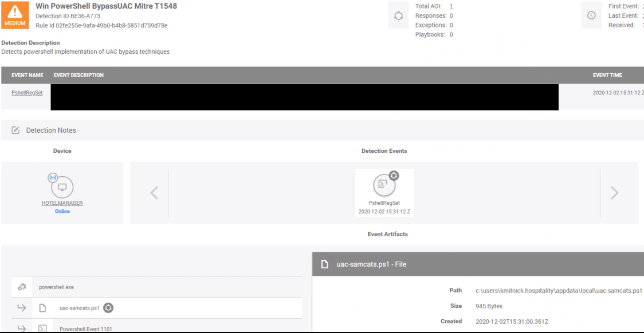Screen dimensions: 644x333
Task: Click the file icon beside uac-samcats.ps1 row
Action: [42, 308]
